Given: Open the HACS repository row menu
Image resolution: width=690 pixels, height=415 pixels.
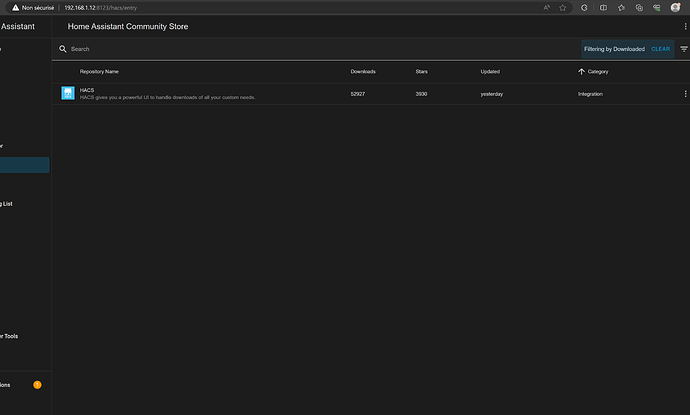Looking at the screenshot, I should (x=685, y=94).
